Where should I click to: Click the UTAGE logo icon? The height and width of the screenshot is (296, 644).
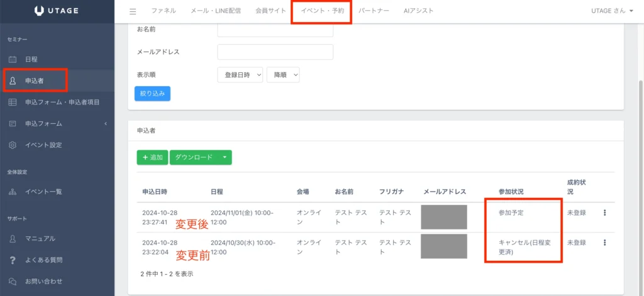point(40,11)
